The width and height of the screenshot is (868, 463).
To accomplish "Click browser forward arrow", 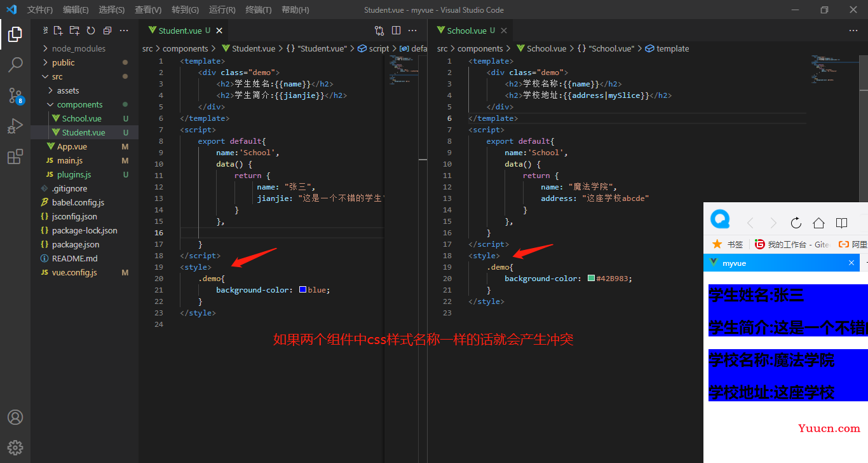I will click(x=773, y=223).
